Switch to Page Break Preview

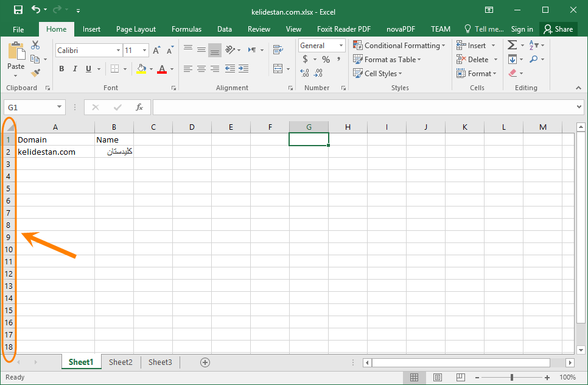point(461,377)
